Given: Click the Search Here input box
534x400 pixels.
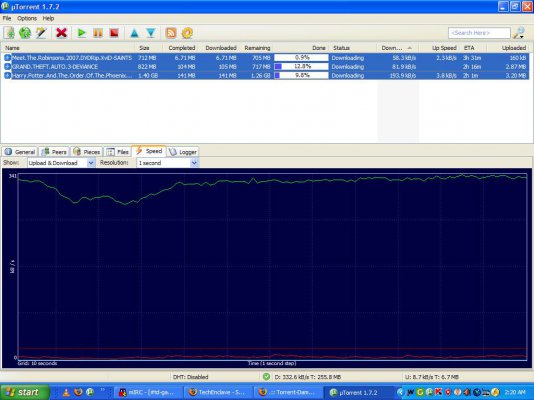Looking at the screenshot, I should (479, 33).
